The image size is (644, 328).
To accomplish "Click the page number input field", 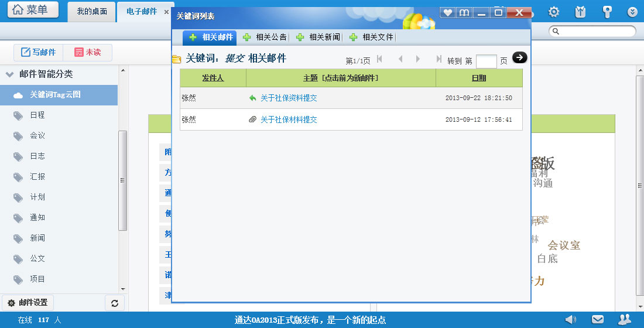I will (486, 61).
